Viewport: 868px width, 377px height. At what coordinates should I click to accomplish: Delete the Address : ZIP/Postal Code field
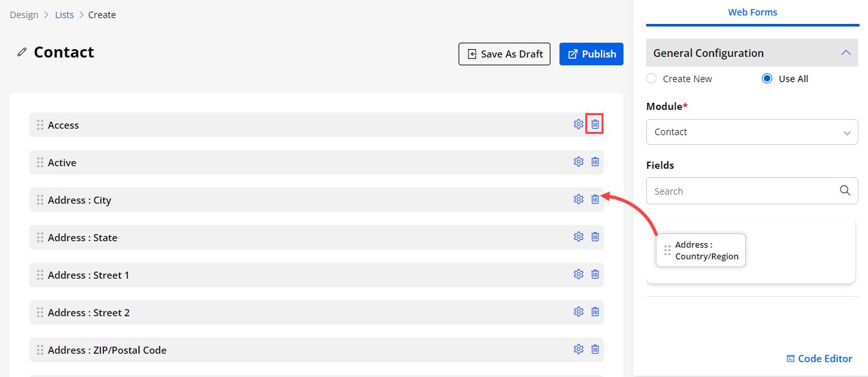tap(595, 349)
